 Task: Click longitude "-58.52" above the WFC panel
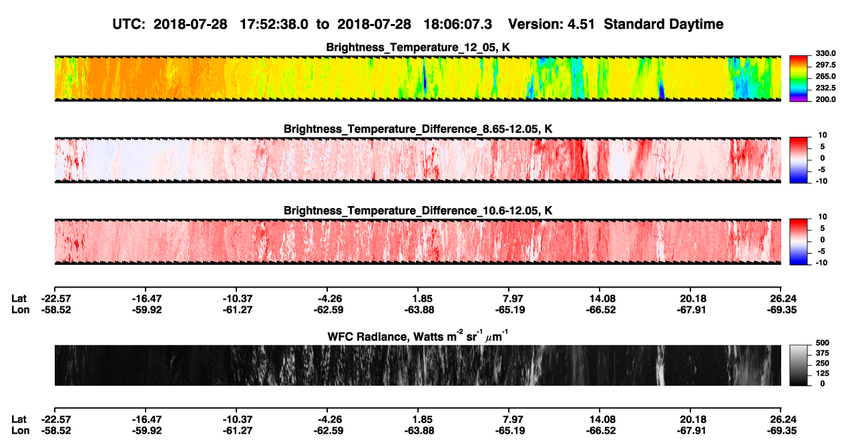(x=55, y=310)
